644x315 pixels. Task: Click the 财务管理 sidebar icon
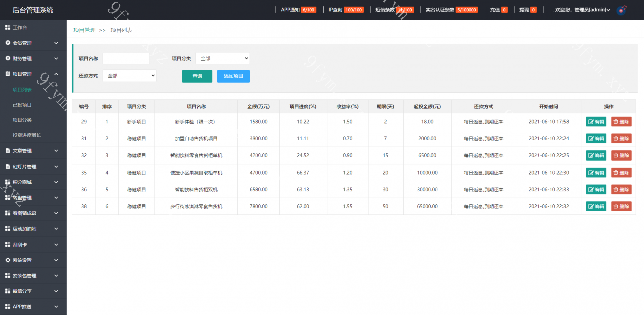tap(8, 58)
